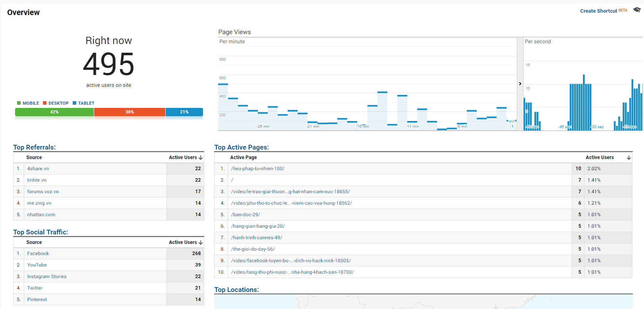Sort Top Active Pages by Active Users arrow
This screenshot has height=309, width=644.
pyautogui.click(x=629, y=157)
